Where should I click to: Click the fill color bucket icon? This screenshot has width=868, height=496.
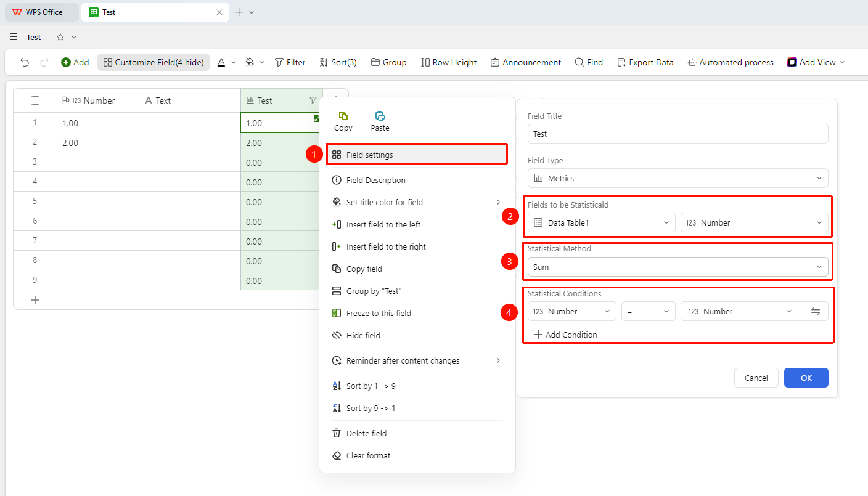click(250, 62)
